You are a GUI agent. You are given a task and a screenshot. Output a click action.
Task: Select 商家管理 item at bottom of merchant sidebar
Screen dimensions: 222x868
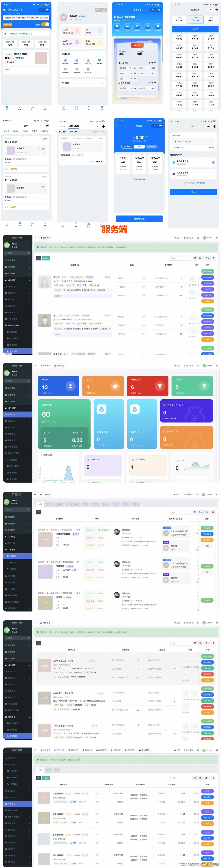18,736
